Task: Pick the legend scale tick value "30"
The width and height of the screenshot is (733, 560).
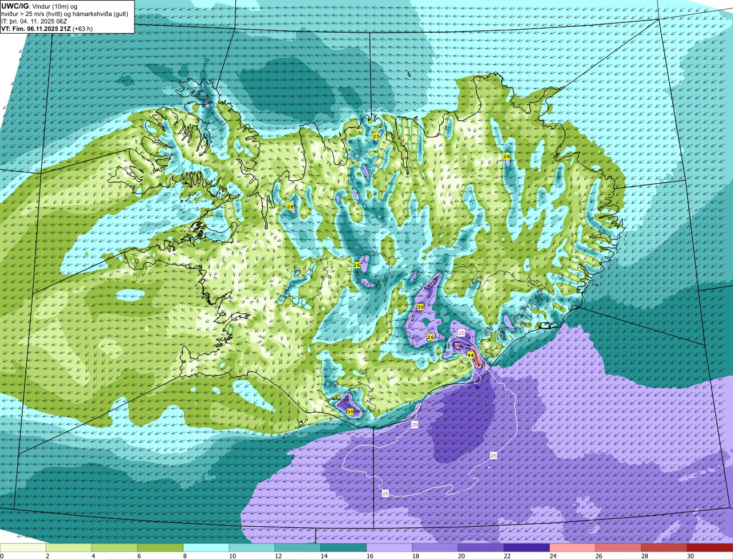Action: (x=689, y=556)
